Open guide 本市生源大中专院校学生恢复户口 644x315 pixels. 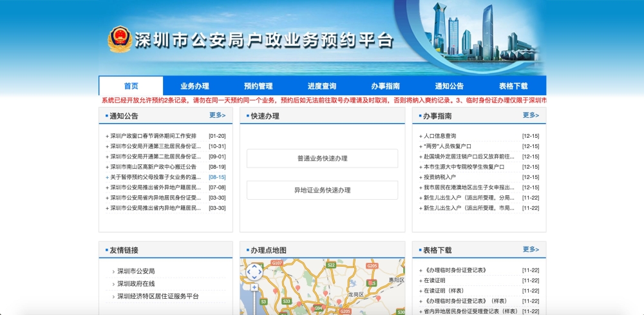[x=464, y=167]
